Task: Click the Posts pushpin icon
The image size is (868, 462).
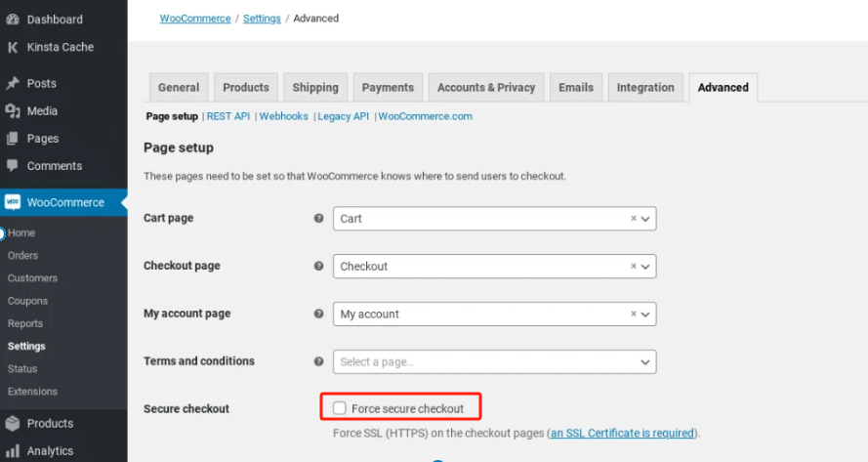Action: [x=13, y=84]
